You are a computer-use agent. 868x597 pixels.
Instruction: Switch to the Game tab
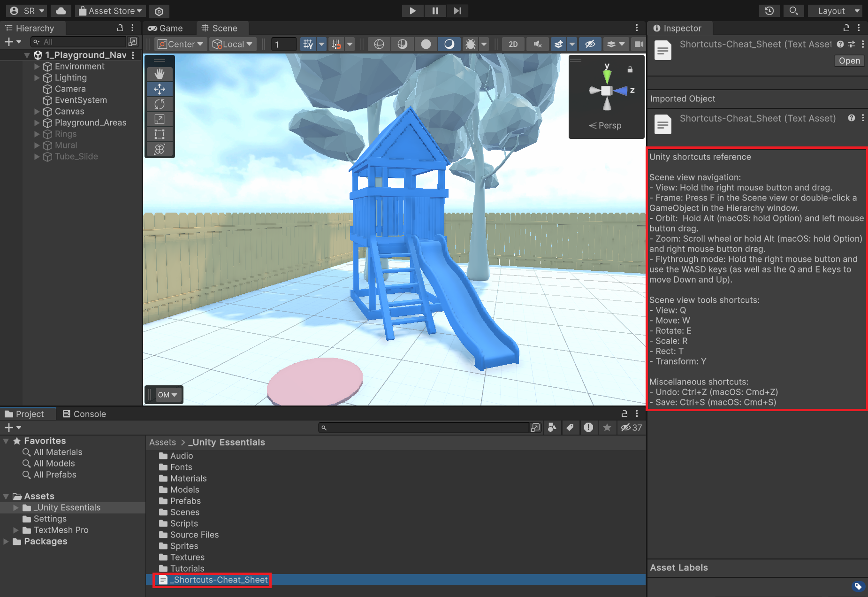tap(166, 28)
